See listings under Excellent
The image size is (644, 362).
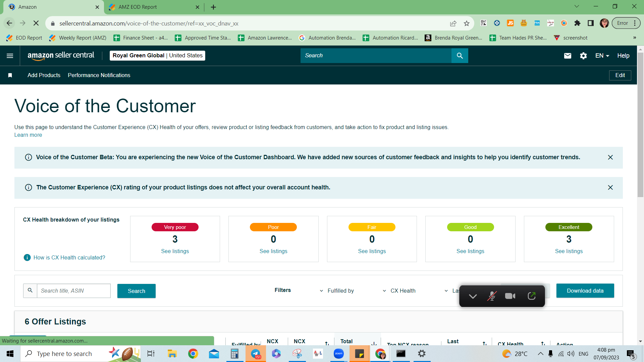[x=569, y=251]
